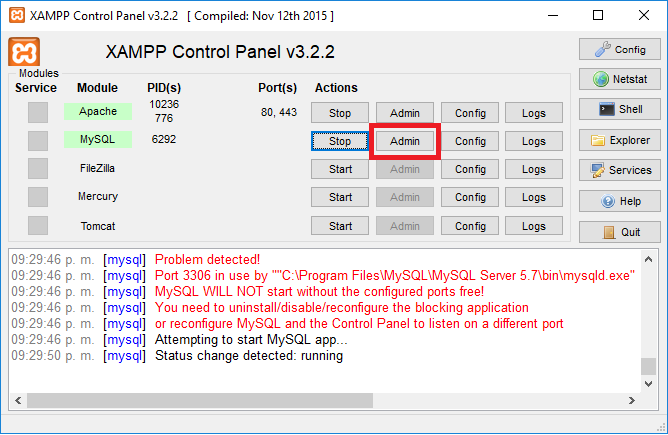View Apache Logs
The height and width of the screenshot is (435, 668).
tap(534, 113)
